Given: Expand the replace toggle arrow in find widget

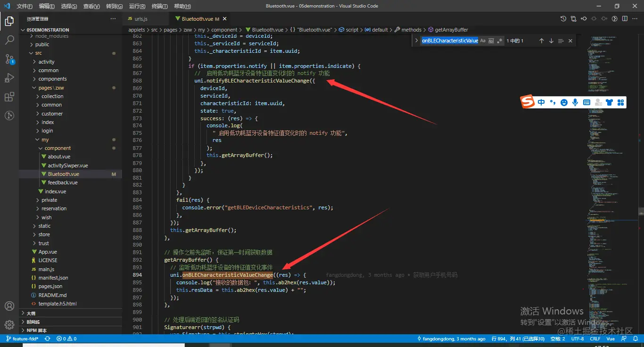Looking at the screenshot, I should pos(416,41).
